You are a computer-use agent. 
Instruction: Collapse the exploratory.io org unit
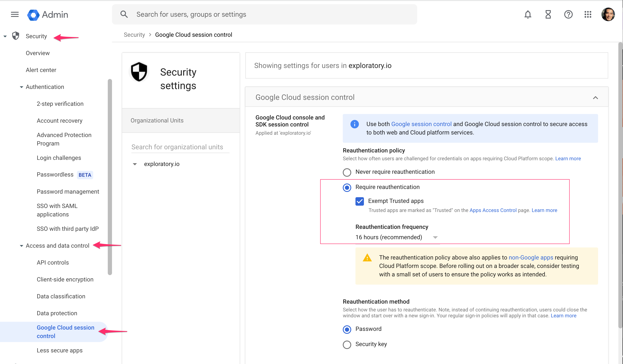[x=135, y=164]
